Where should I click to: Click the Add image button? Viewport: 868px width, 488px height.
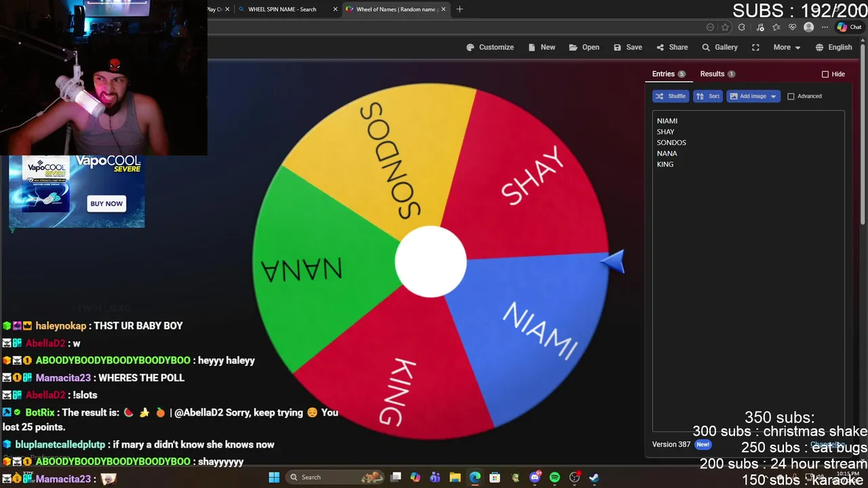click(748, 96)
